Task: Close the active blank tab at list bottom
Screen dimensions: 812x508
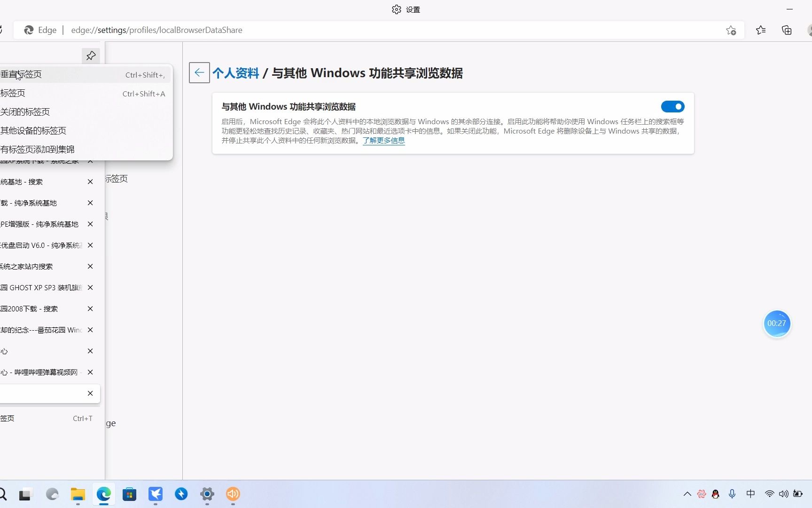Action: pyautogui.click(x=90, y=393)
